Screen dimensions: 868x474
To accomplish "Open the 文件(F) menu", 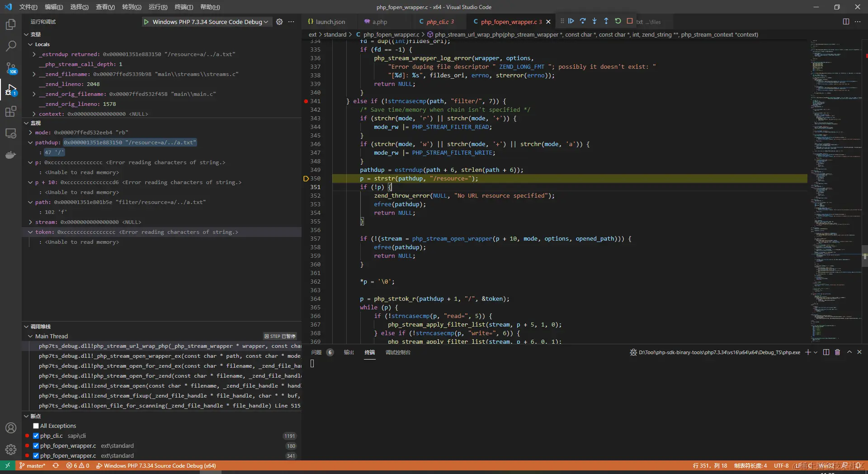I will click(x=28, y=7).
